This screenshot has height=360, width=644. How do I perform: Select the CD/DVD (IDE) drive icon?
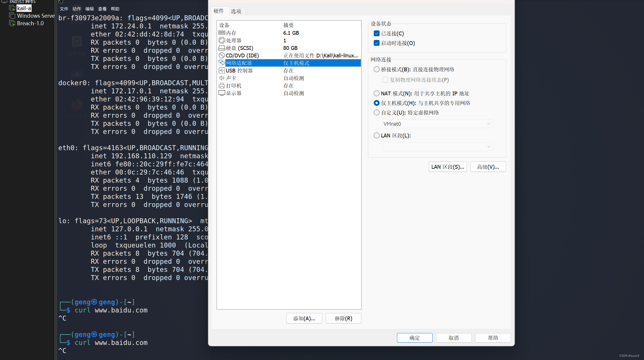click(x=222, y=56)
